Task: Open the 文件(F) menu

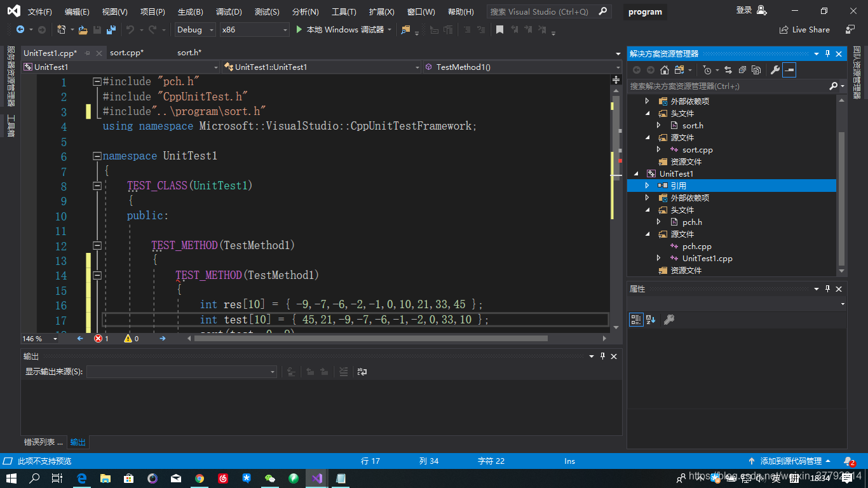Action: tap(40, 11)
